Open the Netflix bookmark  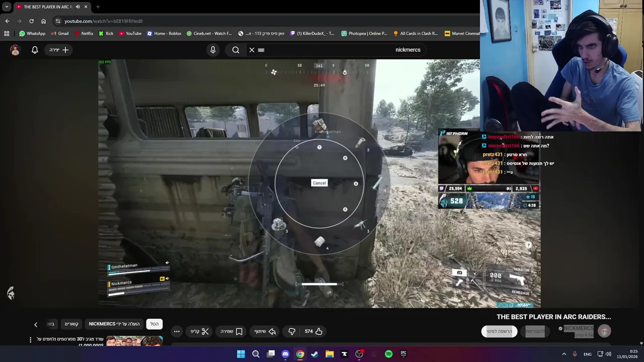click(x=84, y=34)
